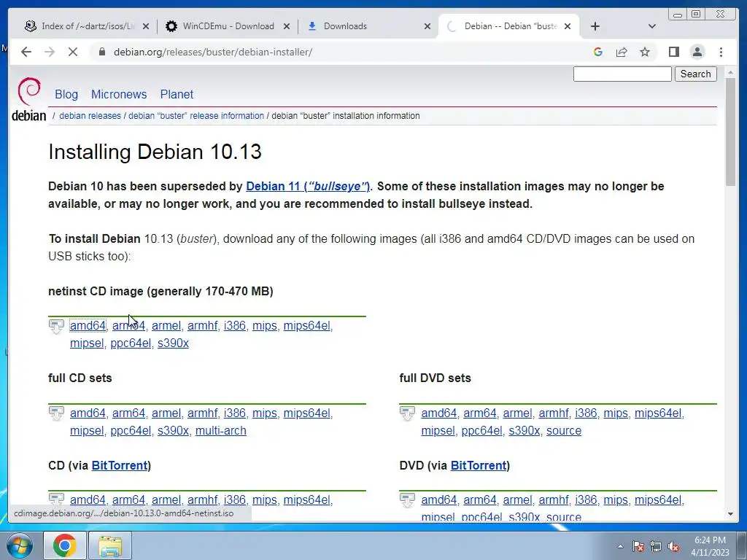Click full CD sets armhf link
This screenshot has height=560, width=747.
(x=203, y=413)
